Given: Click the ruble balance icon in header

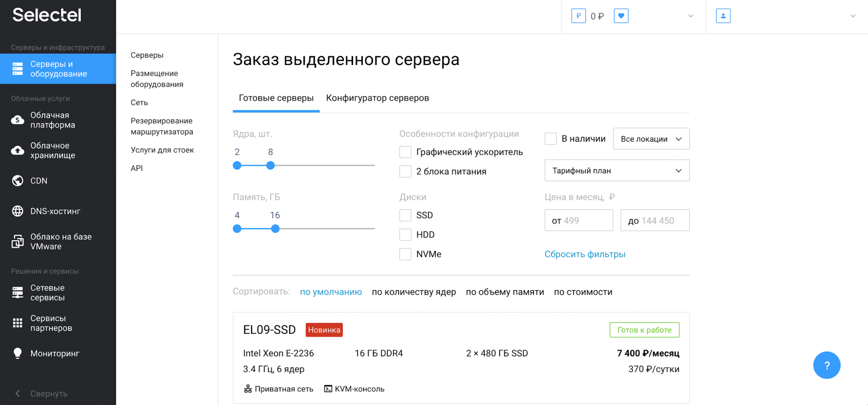Looking at the screenshot, I should (578, 16).
